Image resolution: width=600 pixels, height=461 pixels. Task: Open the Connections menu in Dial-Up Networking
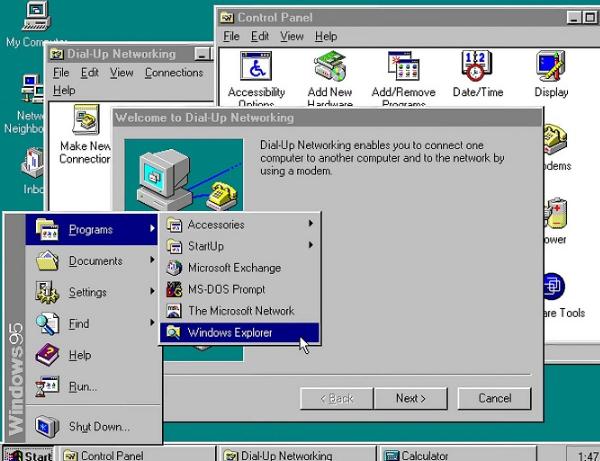[173, 73]
